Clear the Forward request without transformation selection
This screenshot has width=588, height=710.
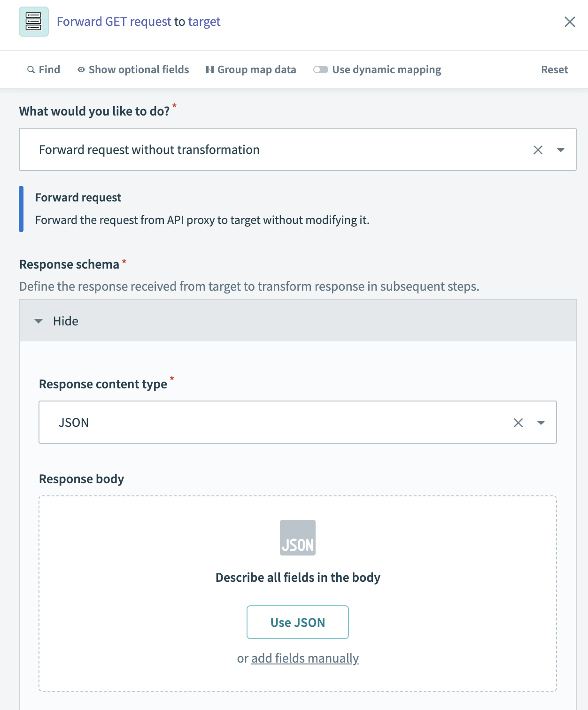[538, 149]
